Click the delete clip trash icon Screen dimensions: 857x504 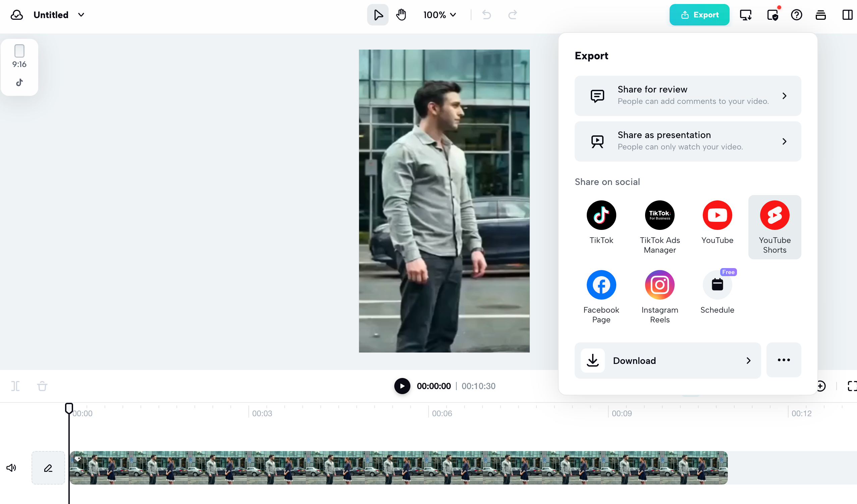point(42,386)
